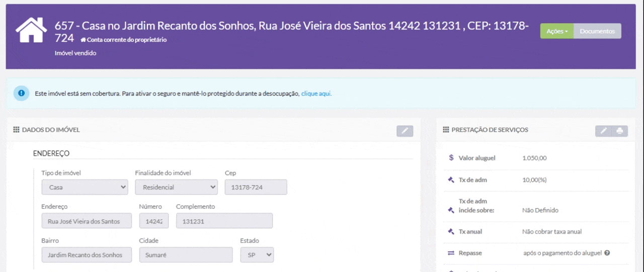The height and width of the screenshot is (272, 644).
Task: Click the gavel icon beside Tx de adm
Action: pos(451,180)
